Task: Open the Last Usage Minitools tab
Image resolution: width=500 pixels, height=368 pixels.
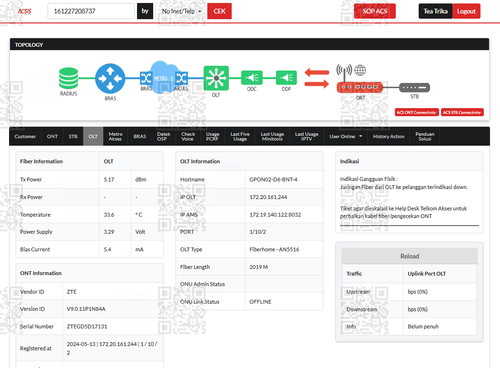Action: point(272,136)
